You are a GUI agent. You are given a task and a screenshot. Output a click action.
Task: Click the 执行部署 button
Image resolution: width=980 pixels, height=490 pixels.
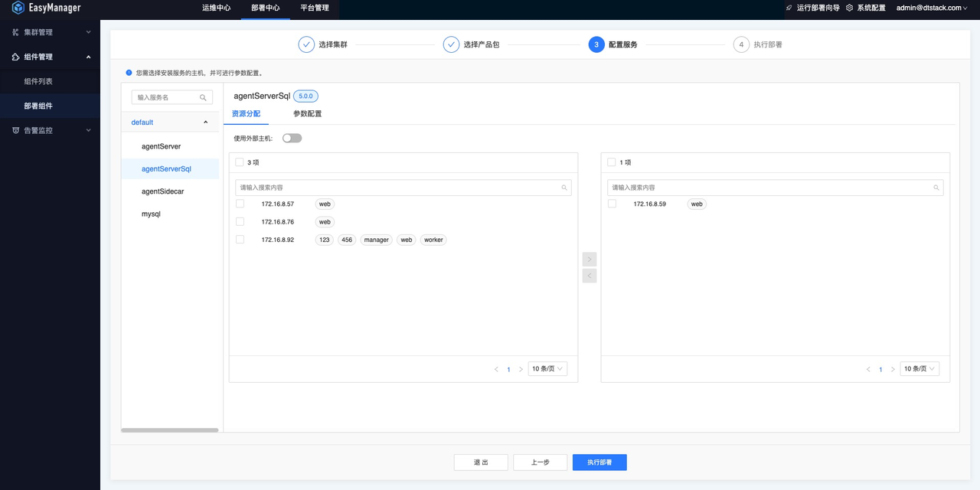click(599, 462)
